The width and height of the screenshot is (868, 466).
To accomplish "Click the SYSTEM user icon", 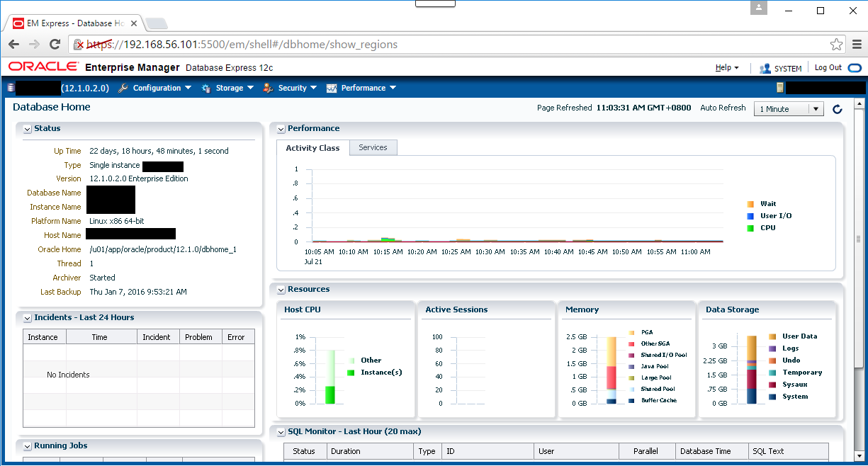I will tap(765, 69).
